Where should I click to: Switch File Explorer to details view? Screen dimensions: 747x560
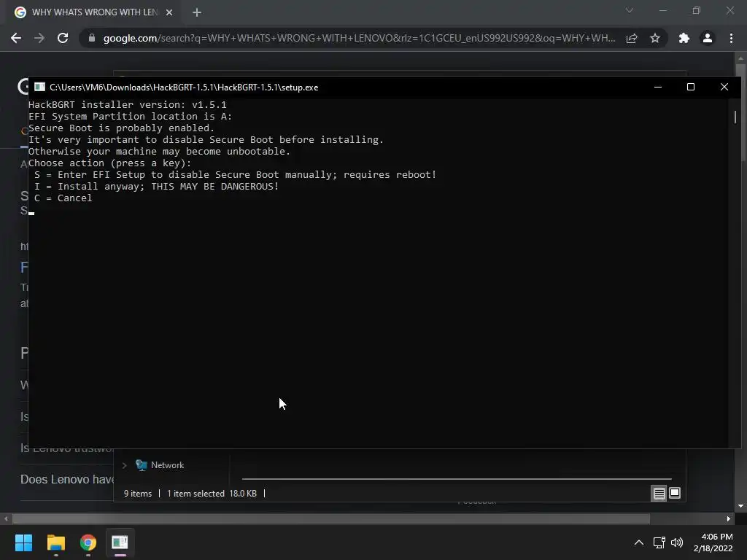[659, 494]
